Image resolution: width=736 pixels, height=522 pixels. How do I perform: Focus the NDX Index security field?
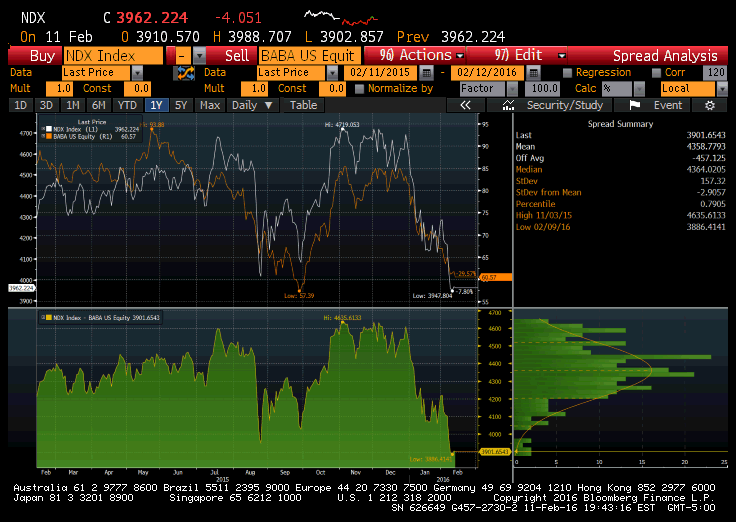coord(113,56)
